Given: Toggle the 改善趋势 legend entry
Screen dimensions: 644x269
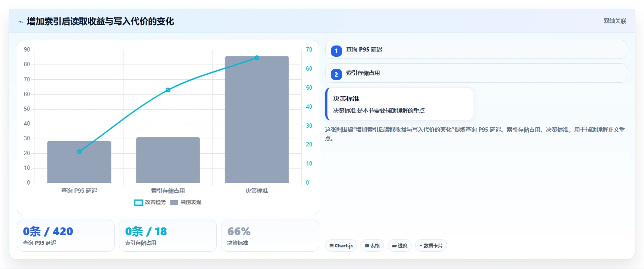Looking at the screenshot, I should pyautogui.click(x=150, y=202).
